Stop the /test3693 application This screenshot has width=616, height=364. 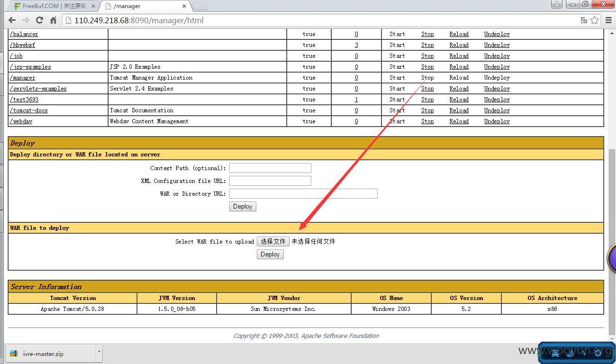pyautogui.click(x=427, y=100)
